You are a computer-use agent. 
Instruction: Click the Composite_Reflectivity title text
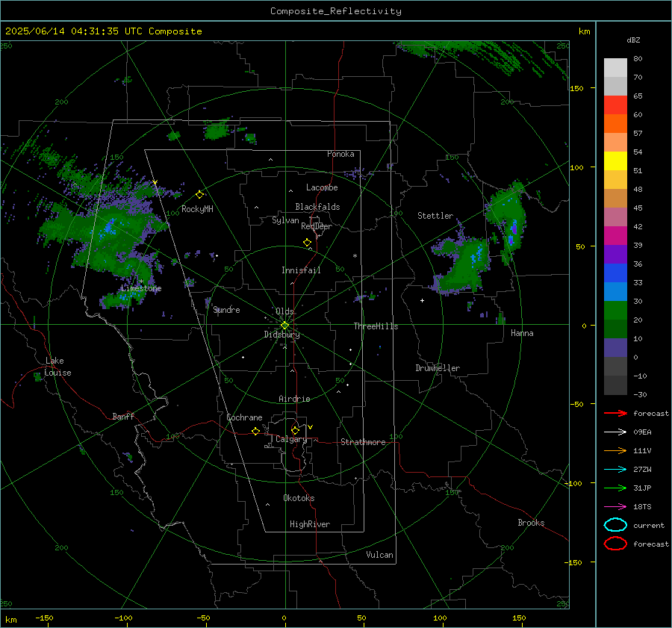tap(335, 11)
